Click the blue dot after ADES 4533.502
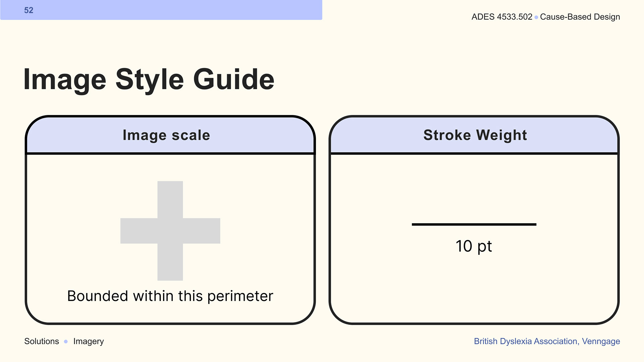This screenshot has height=362, width=644. [536, 17]
